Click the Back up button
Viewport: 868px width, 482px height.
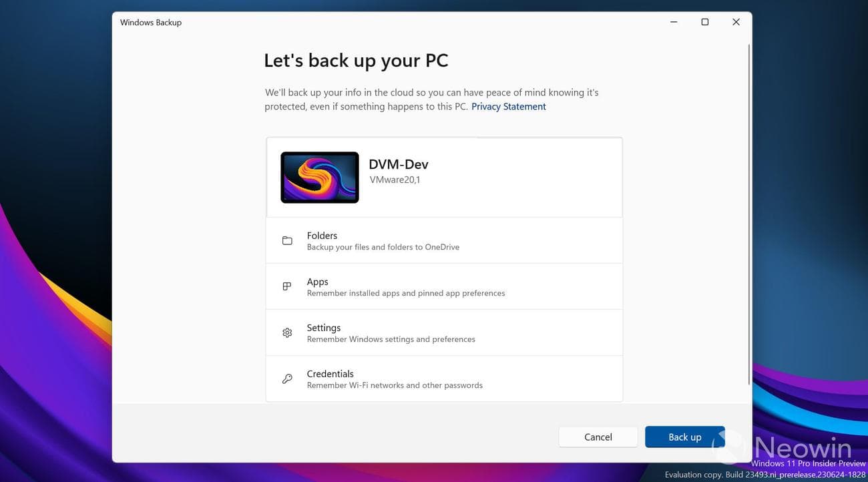684,437
